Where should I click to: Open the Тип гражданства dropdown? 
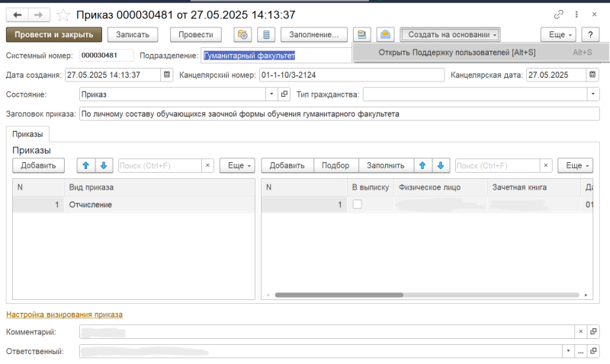pos(593,94)
